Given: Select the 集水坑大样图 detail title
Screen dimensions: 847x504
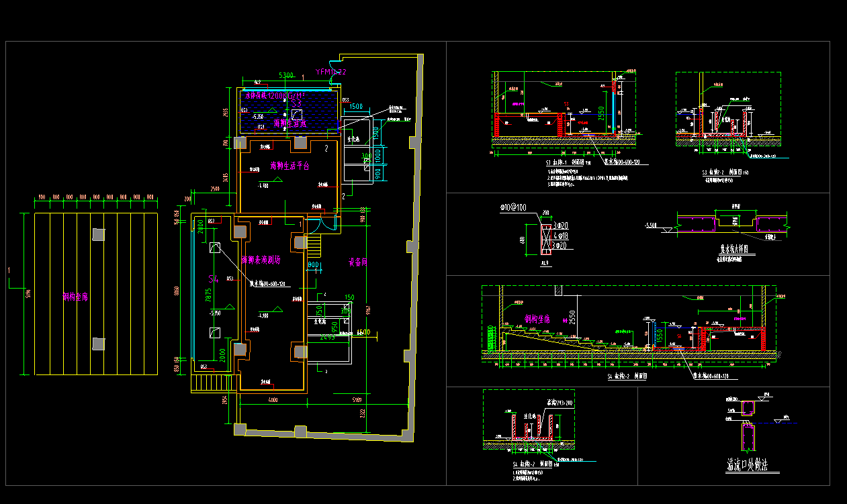Looking at the screenshot, I should click(x=733, y=248).
